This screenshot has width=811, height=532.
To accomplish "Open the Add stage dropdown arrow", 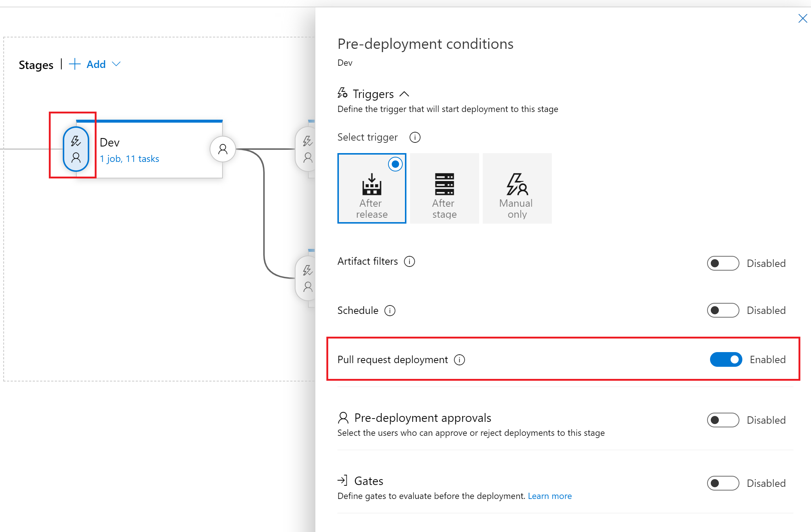I will click(116, 64).
